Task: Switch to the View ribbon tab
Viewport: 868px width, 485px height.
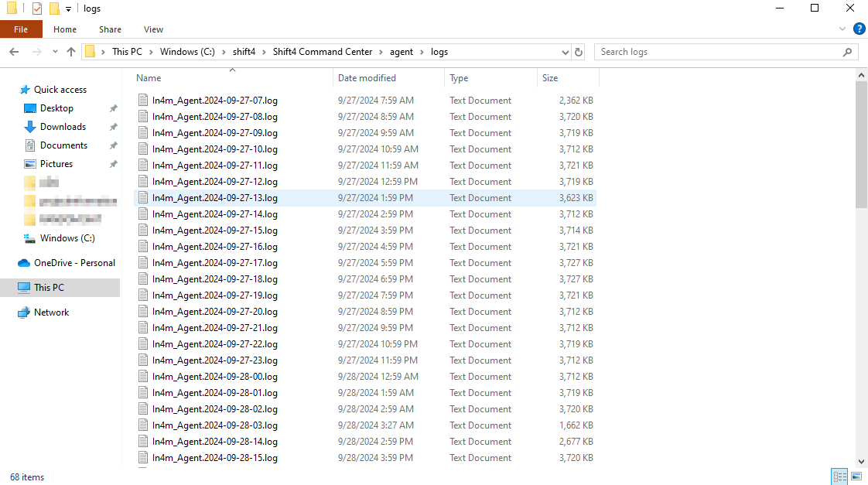Action: [153, 29]
